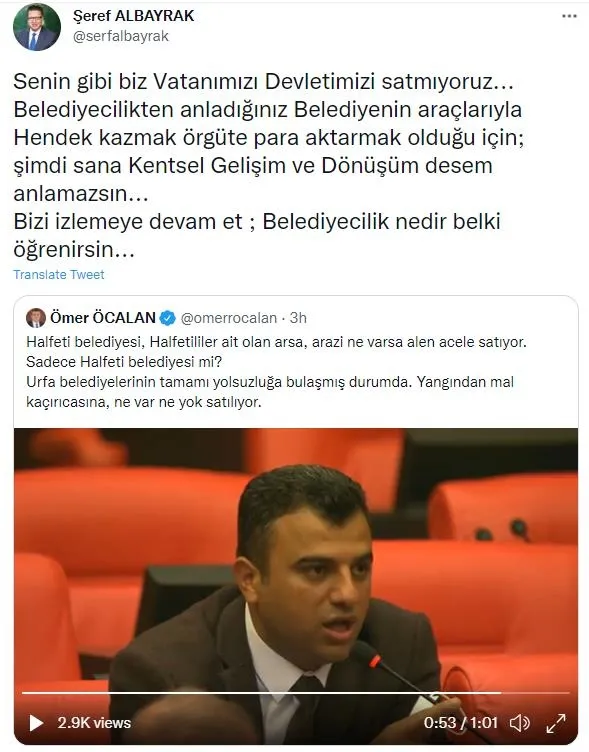Expand the video to fullscreen

[x=556, y=723]
